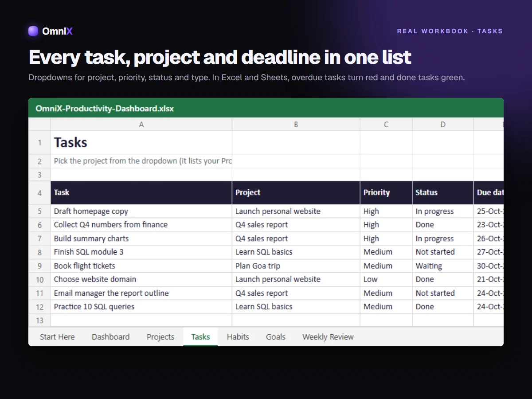Open project dropdown for Finish SQL module 3
532x399 pixels.
(296, 252)
